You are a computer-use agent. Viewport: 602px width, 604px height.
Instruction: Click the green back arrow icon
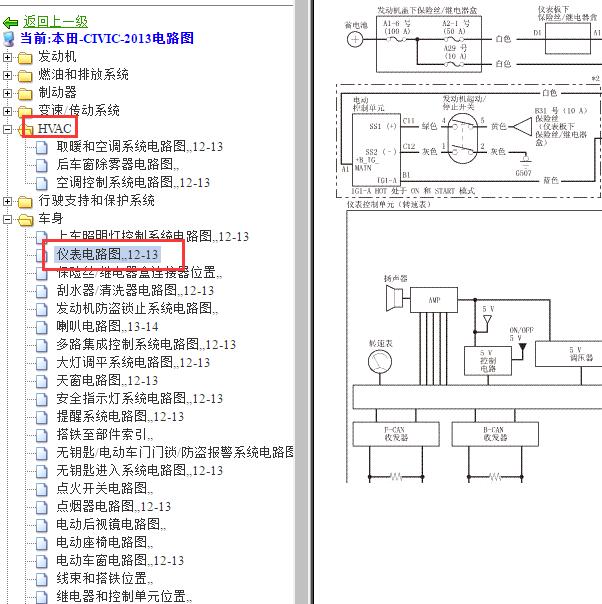[x=10, y=23]
